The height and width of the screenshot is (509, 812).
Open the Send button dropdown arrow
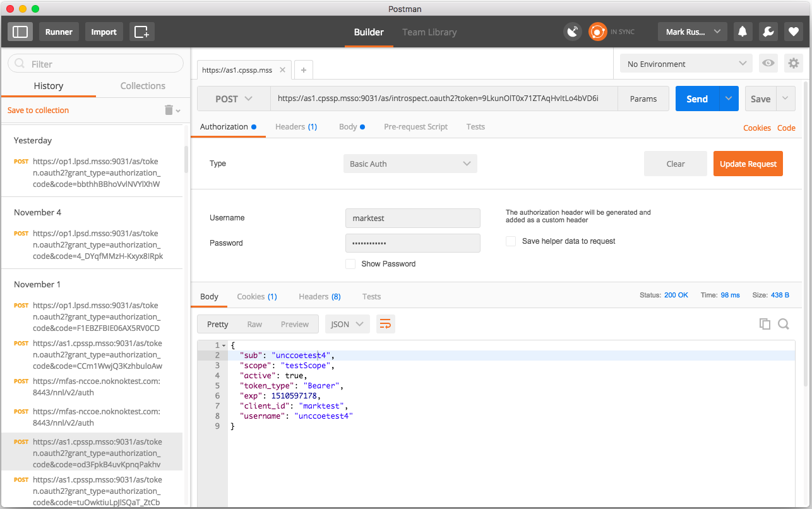(x=729, y=99)
